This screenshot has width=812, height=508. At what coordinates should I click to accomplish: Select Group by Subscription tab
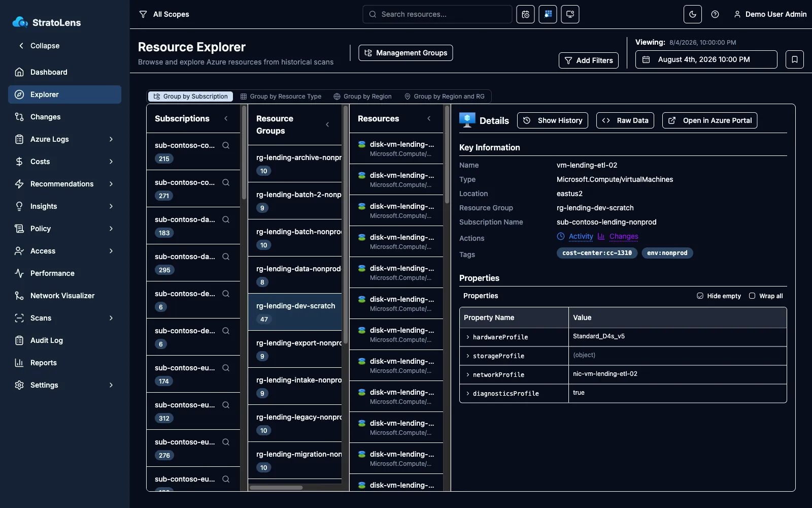[x=191, y=97]
